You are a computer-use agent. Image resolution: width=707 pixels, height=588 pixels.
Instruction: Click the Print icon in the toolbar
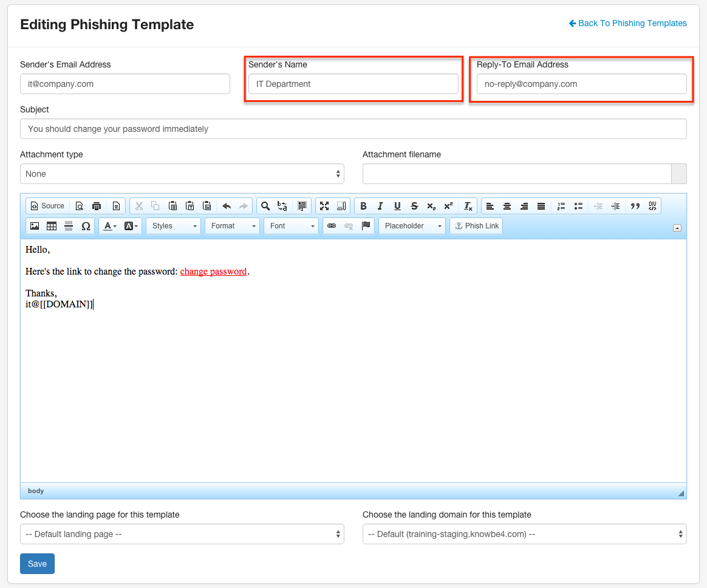point(97,205)
